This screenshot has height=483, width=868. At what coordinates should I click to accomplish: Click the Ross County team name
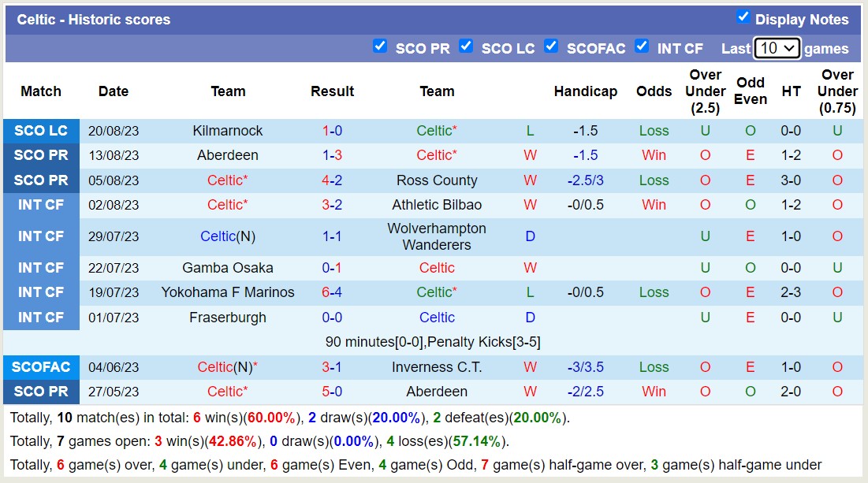[437, 180]
